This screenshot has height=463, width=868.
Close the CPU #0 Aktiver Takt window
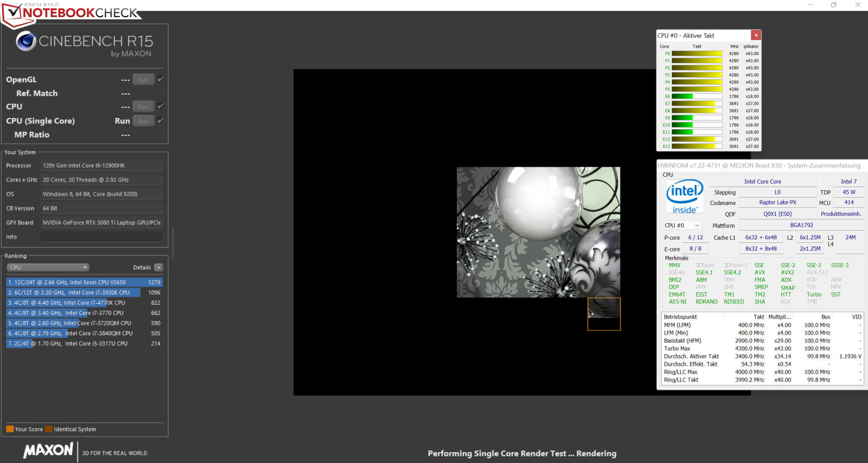pos(756,35)
